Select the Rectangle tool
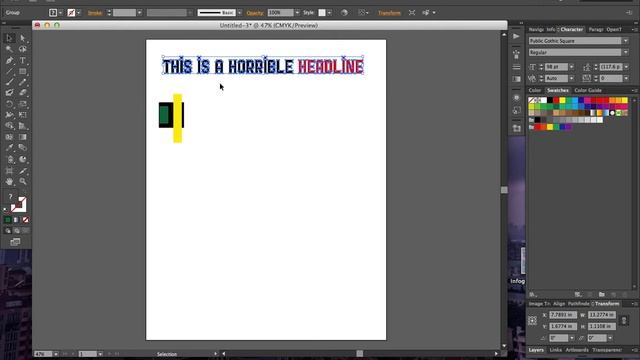640x360 pixels. coord(23,71)
